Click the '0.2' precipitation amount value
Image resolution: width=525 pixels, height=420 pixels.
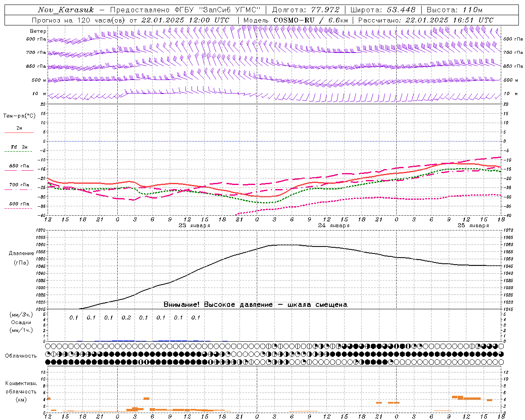(x=126, y=317)
